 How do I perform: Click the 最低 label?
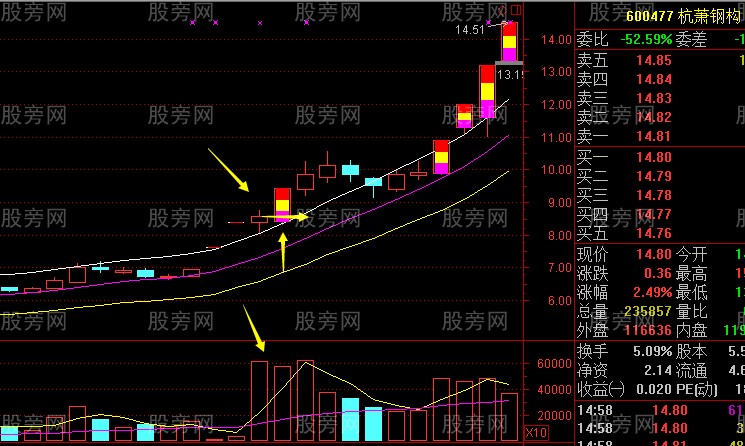[691, 292]
